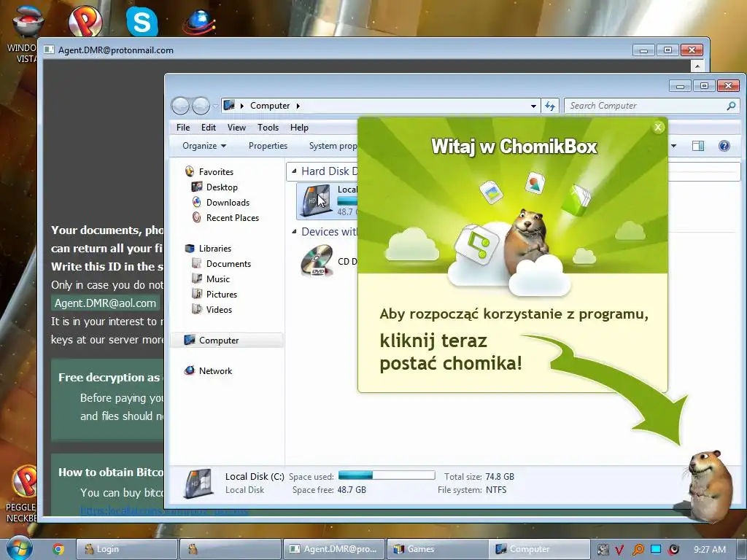747x560 pixels.
Task: Select Recent Places in navigation pane
Action: (x=233, y=217)
